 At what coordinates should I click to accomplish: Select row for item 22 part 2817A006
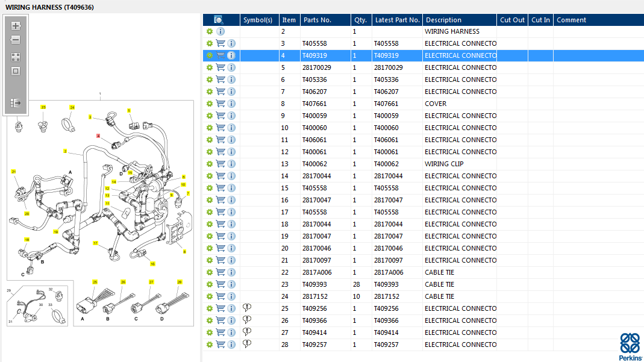316,272
